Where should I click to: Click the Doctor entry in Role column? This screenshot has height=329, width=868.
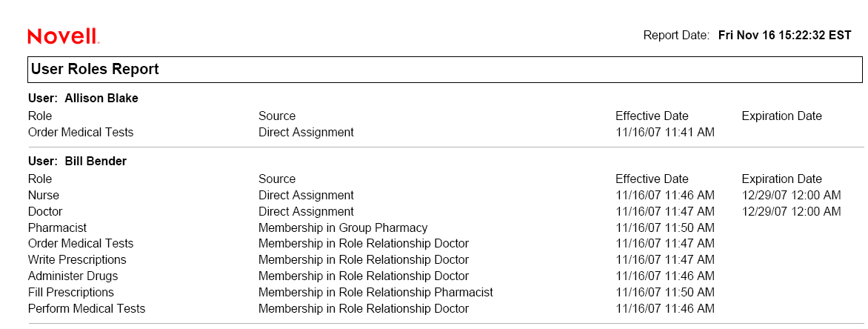(x=45, y=211)
